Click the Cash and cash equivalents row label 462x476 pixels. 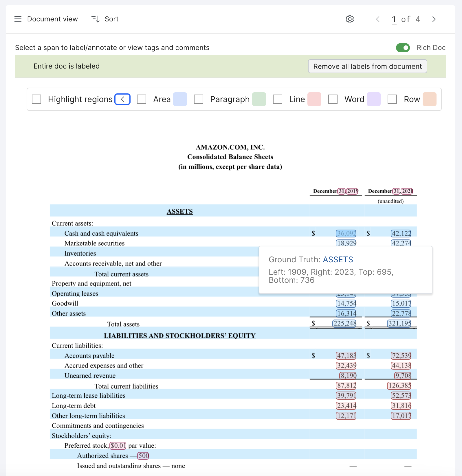click(101, 233)
